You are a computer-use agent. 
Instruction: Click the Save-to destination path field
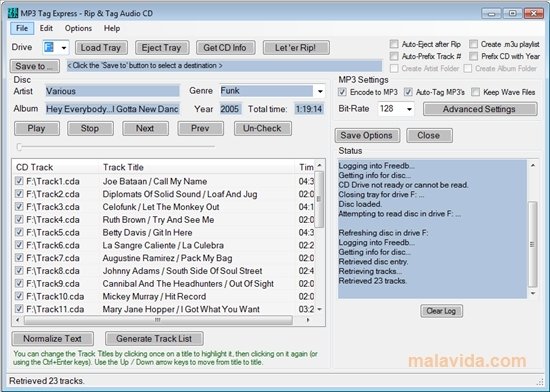coord(224,66)
